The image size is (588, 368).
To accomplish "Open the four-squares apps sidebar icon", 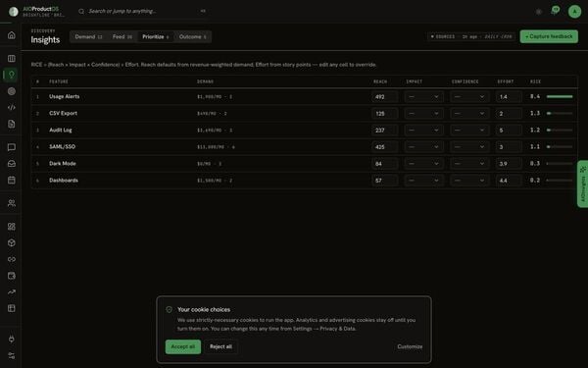I will point(12,227).
